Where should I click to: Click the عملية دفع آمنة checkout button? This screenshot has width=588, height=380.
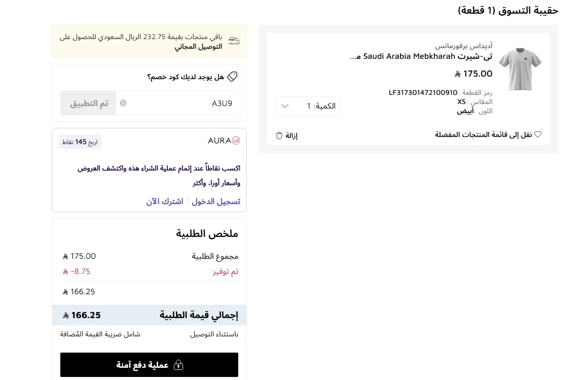tap(149, 365)
